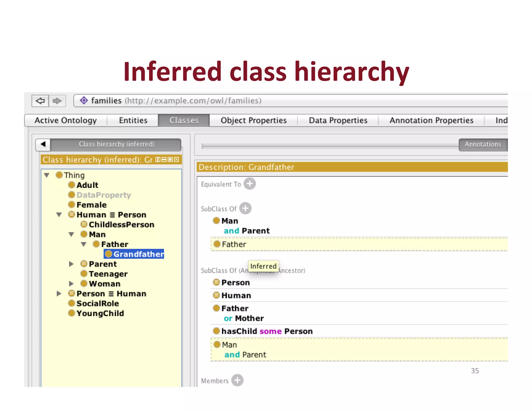Select the Father class in tree

[x=115, y=244]
